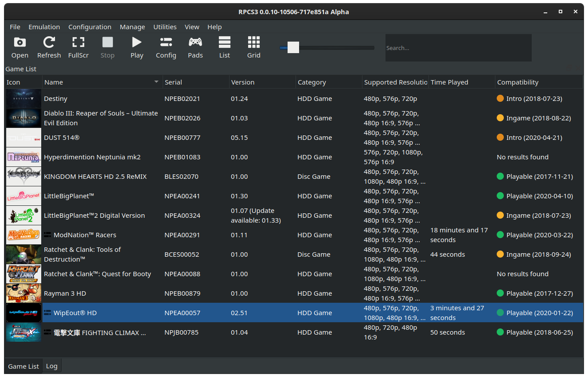Click No results found for Neptunia

click(x=522, y=157)
